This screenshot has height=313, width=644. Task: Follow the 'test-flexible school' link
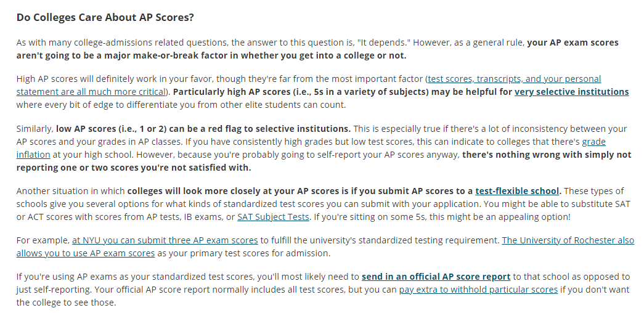pyautogui.click(x=516, y=191)
